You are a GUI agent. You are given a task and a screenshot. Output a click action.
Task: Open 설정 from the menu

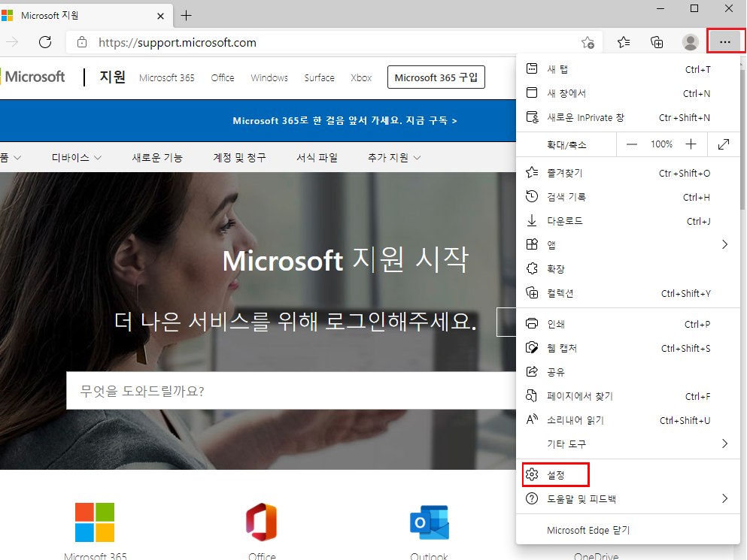coord(628,475)
